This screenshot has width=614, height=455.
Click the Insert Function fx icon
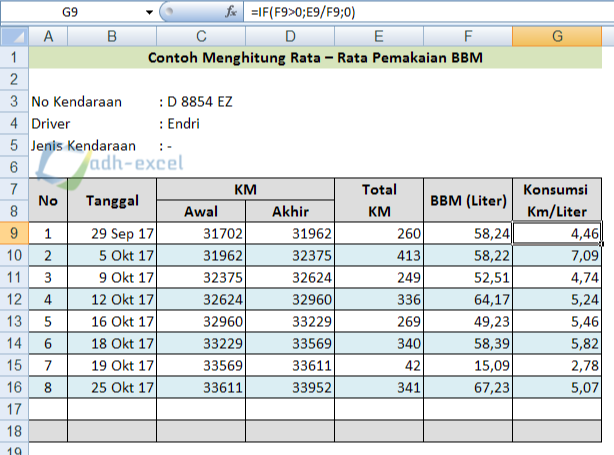point(231,12)
